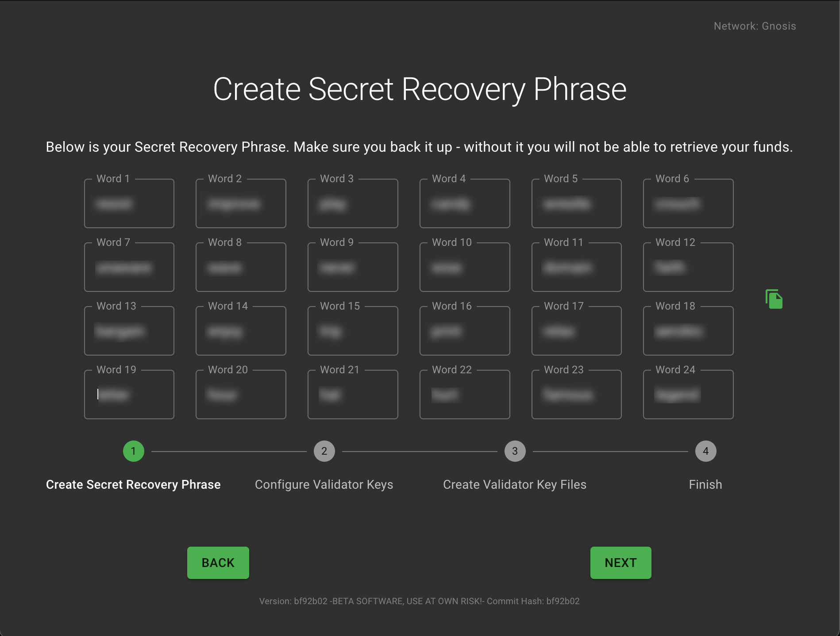This screenshot has height=636, width=840.
Task: Click the Create Validator Key Files label
Action: tap(515, 485)
